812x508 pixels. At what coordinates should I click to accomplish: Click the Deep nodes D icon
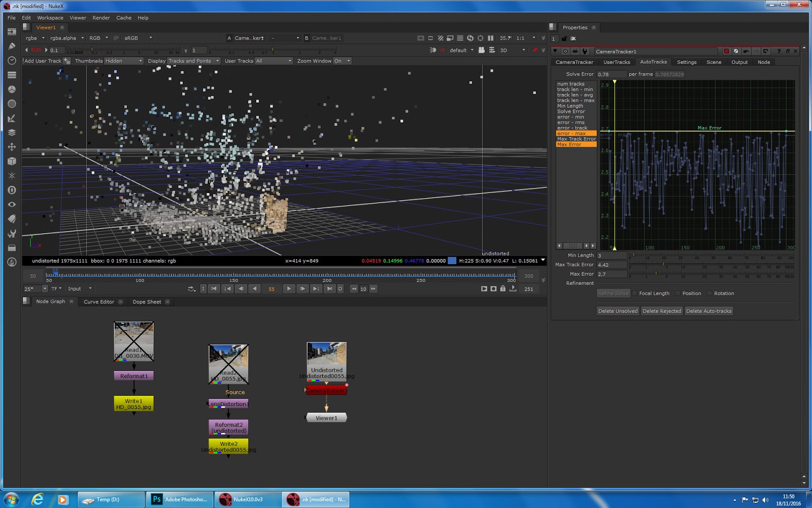point(11,190)
